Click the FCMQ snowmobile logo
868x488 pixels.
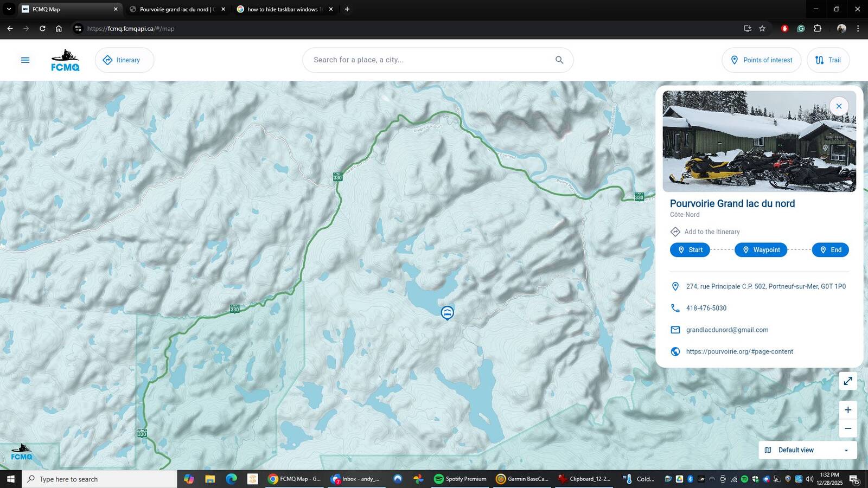pos(65,60)
